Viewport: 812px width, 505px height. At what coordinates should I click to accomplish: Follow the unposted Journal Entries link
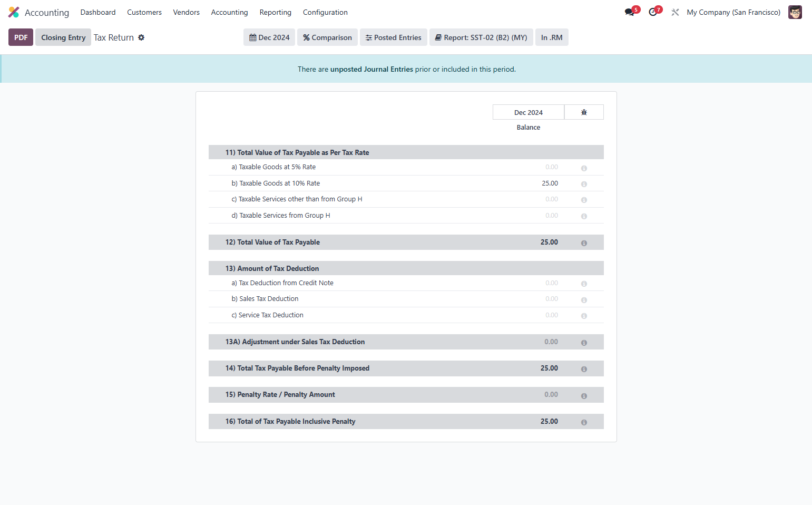(371, 69)
